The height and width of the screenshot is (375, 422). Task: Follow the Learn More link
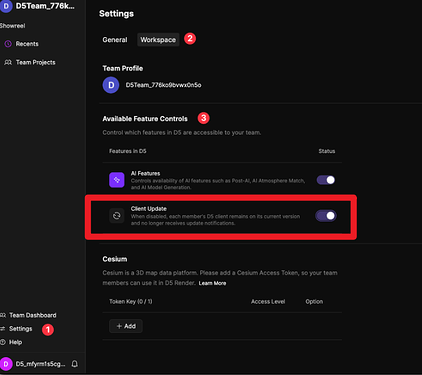212,283
